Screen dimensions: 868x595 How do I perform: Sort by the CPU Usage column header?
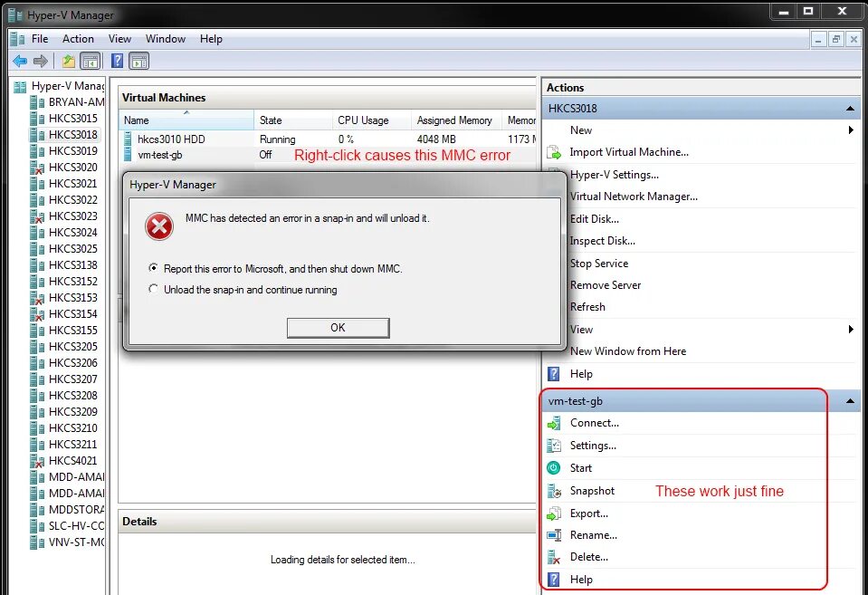(372, 120)
